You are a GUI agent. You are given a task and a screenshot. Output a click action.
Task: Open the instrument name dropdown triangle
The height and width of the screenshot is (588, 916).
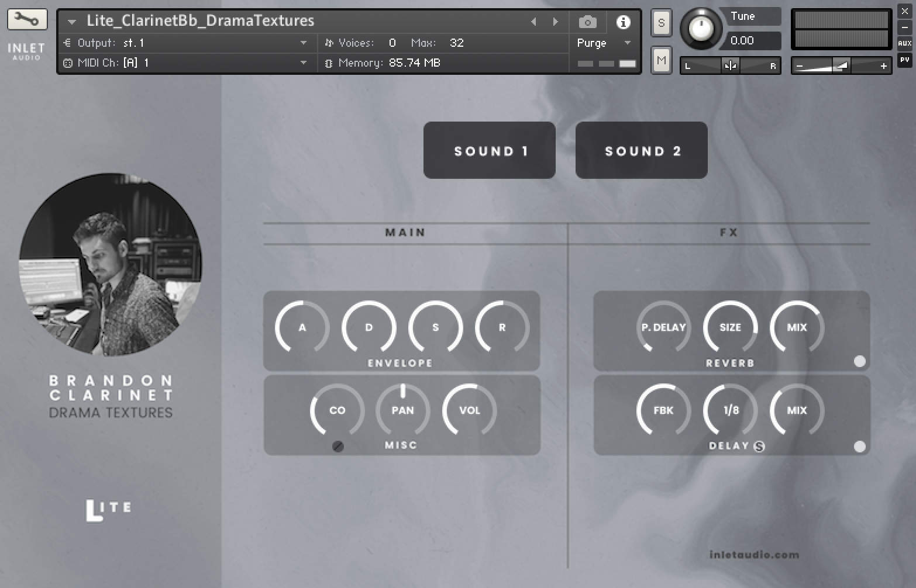[72, 22]
